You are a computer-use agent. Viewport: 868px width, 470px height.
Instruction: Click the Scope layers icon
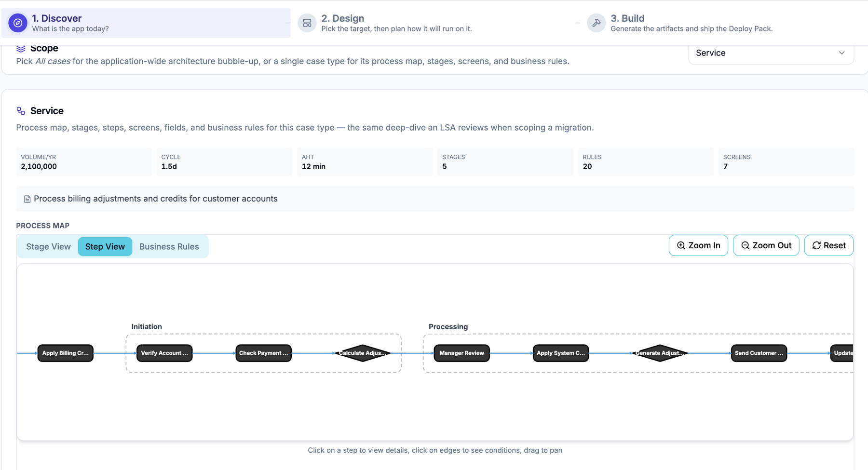[x=21, y=48]
